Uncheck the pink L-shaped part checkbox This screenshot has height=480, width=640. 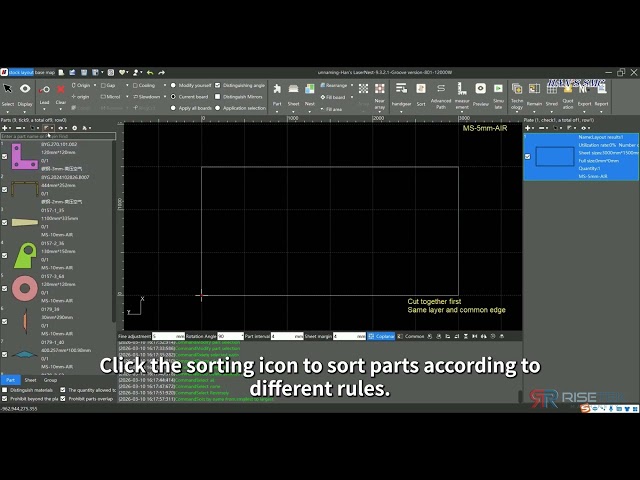click(x=4, y=157)
